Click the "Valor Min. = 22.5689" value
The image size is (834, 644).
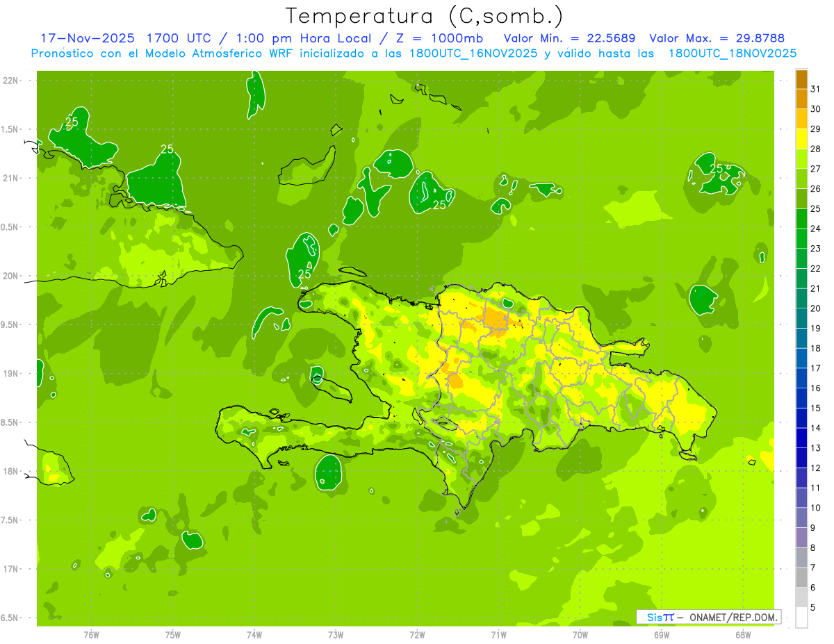click(569, 38)
